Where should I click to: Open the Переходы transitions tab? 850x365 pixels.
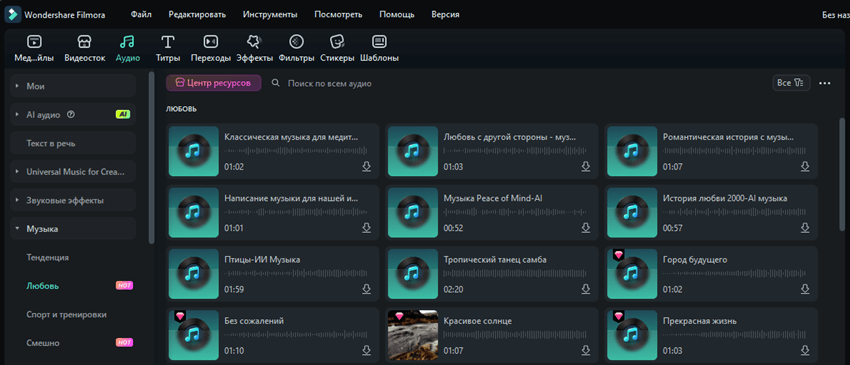pos(211,48)
